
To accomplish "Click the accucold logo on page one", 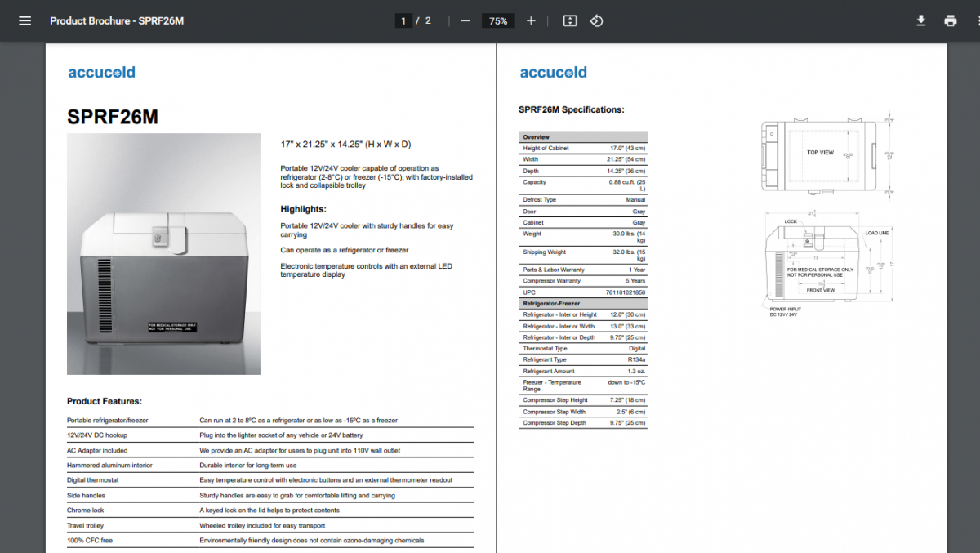I will click(x=101, y=72).
